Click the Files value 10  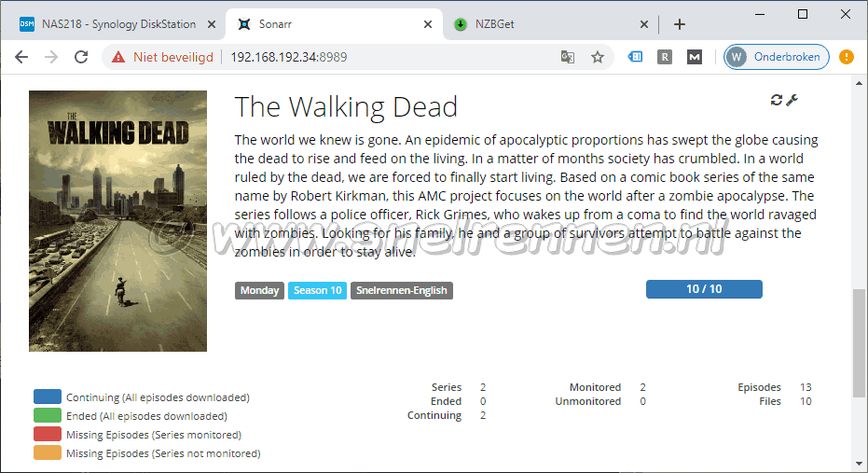(806, 401)
